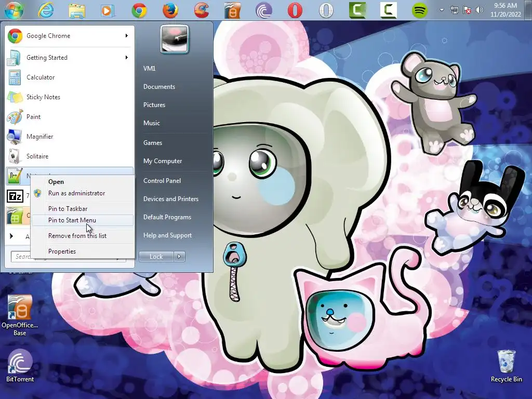
Task: Click the Lock button
Action: 156,257
